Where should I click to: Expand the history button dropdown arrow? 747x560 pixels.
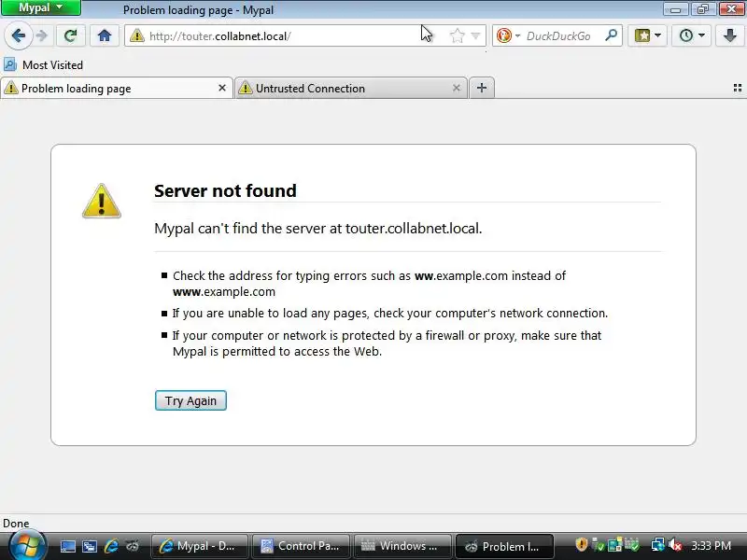(702, 35)
